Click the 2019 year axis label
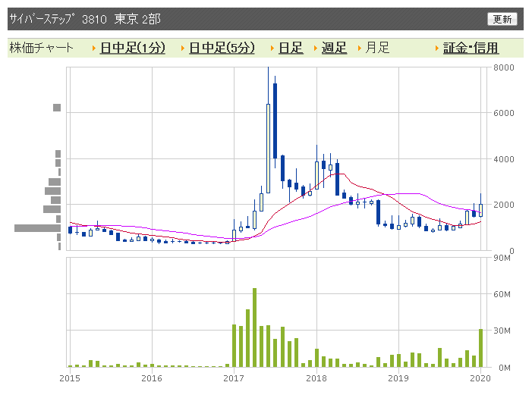The height and width of the screenshot is (398, 532). (x=398, y=378)
